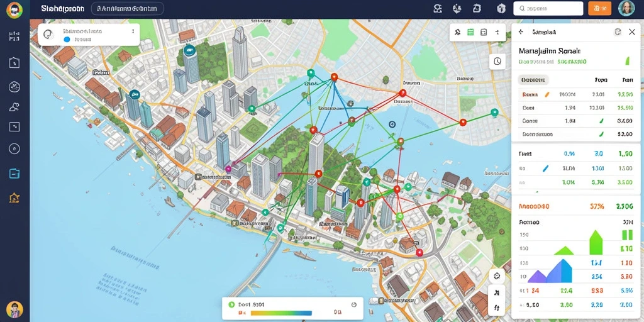Click the gradient color scale bar
This screenshot has height=322, width=644.
tap(281, 313)
